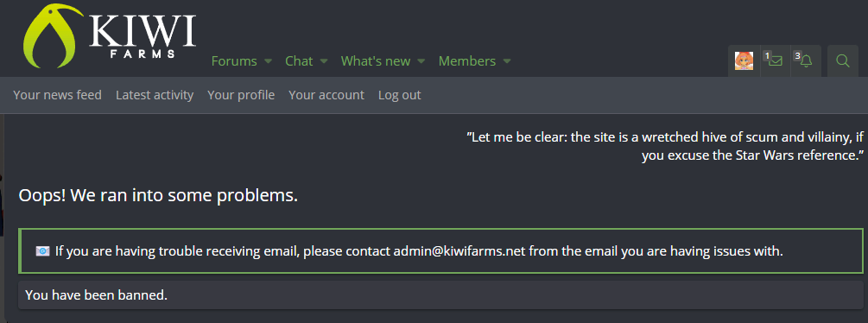
Task: Expand the Members dropdown arrow
Action: [506, 61]
